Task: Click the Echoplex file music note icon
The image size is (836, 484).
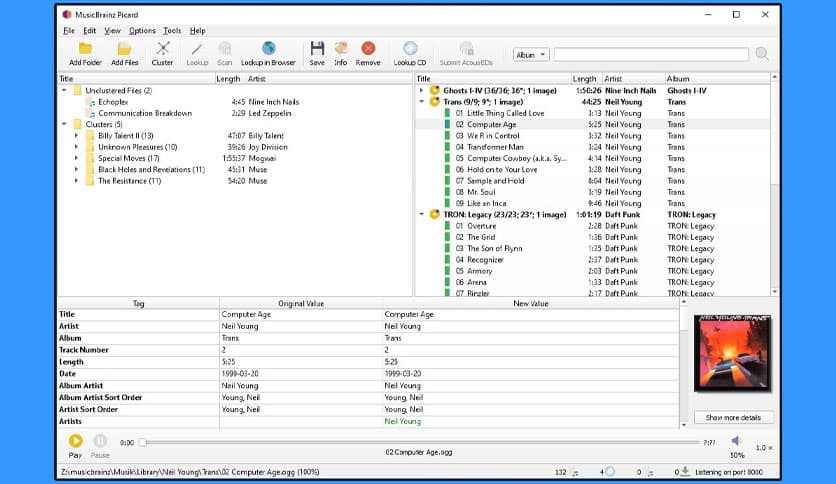Action: [92, 102]
